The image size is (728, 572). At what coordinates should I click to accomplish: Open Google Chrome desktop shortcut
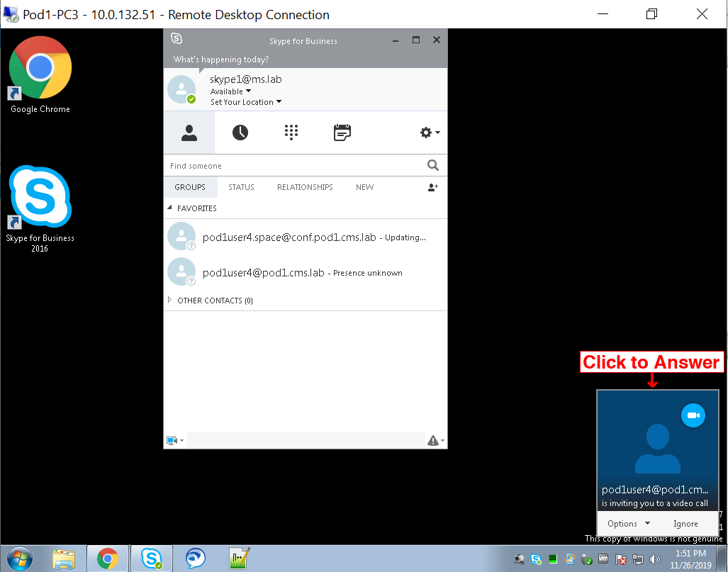pos(40,74)
